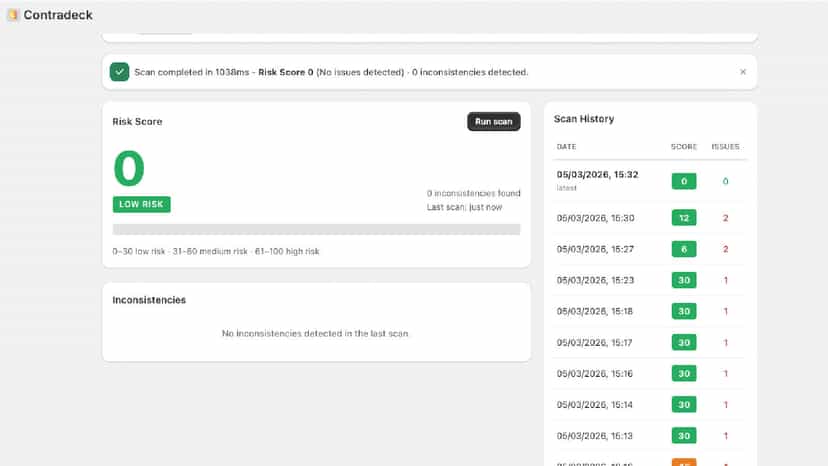Image resolution: width=828 pixels, height=466 pixels.
Task: Click issues count 1 for 15:14 scan
Action: click(x=726, y=405)
